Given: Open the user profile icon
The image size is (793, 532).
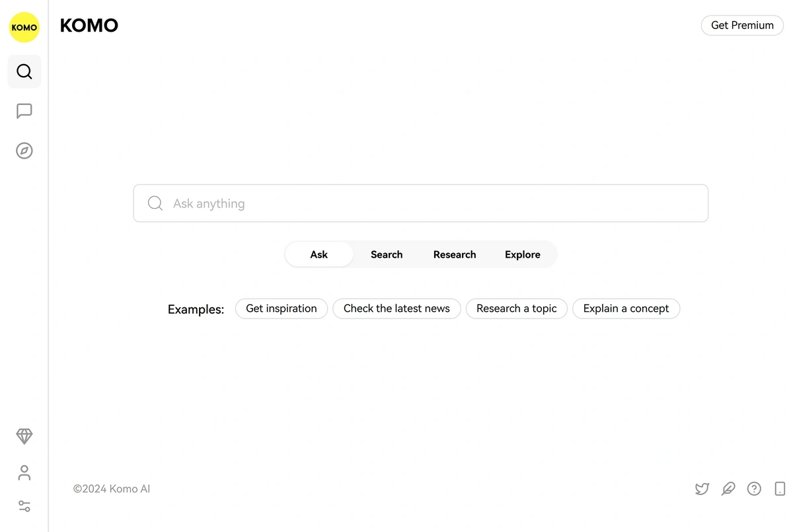Looking at the screenshot, I should click(x=24, y=473).
